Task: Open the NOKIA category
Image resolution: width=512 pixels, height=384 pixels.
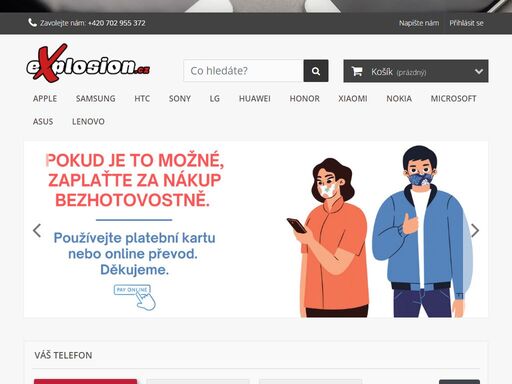Action: point(399,99)
